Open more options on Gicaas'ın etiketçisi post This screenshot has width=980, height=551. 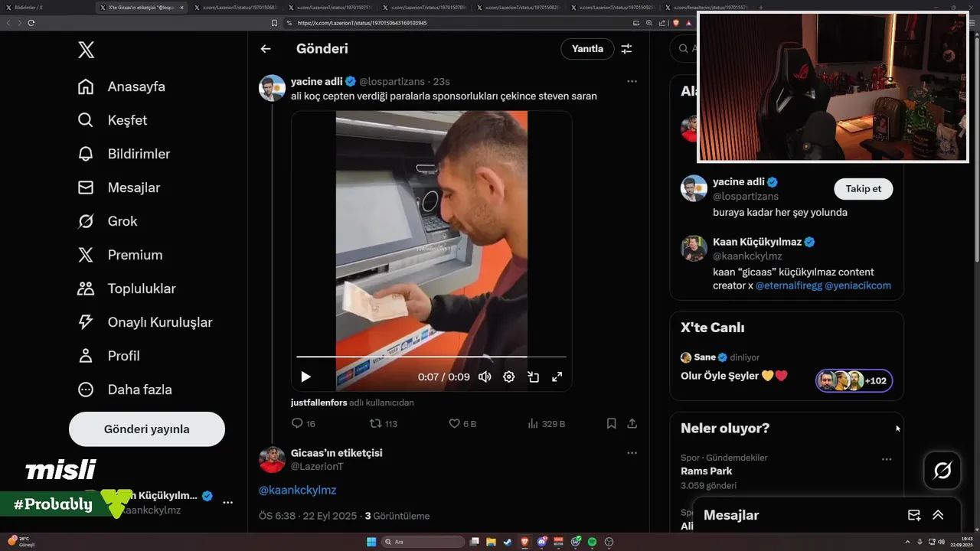click(x=632, y=453)
